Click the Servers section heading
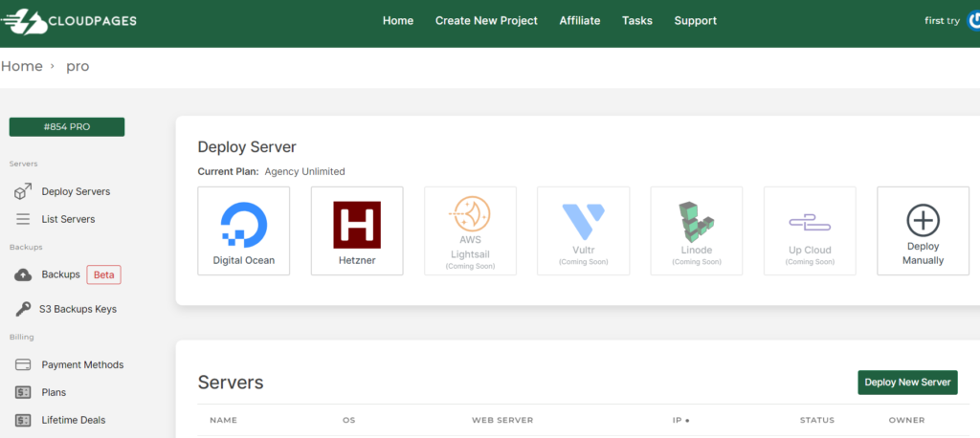Viewport: 980px width, 438px height. click(231, 383)
